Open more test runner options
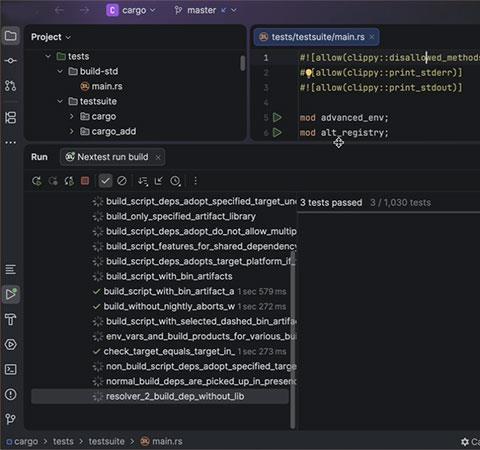The width and height of the screenshot is (480, 450). (x=196, y=181)
